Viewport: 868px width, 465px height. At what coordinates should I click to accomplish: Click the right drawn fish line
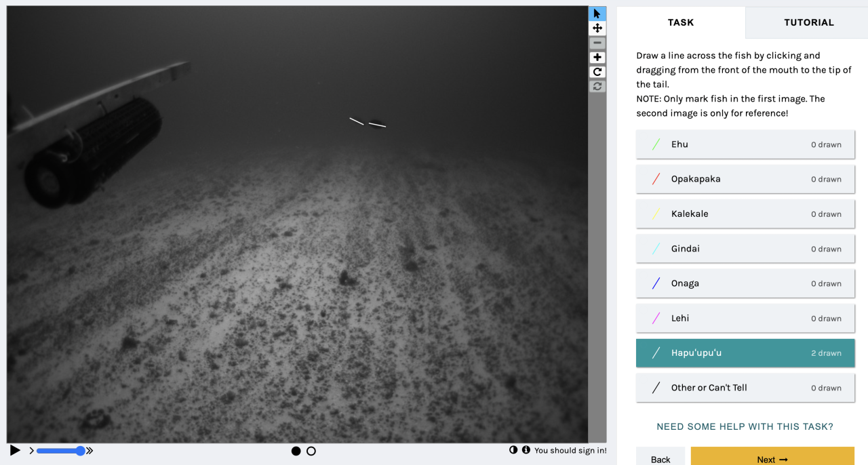click(x=377, y=125)
